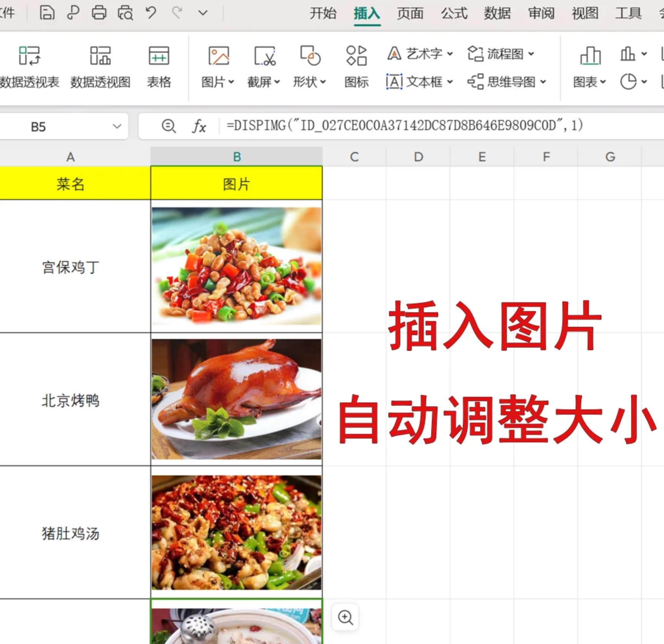The image size is (664, 644).
Task: Click the 流程图 flowchart button
Action: click(500, 54)
